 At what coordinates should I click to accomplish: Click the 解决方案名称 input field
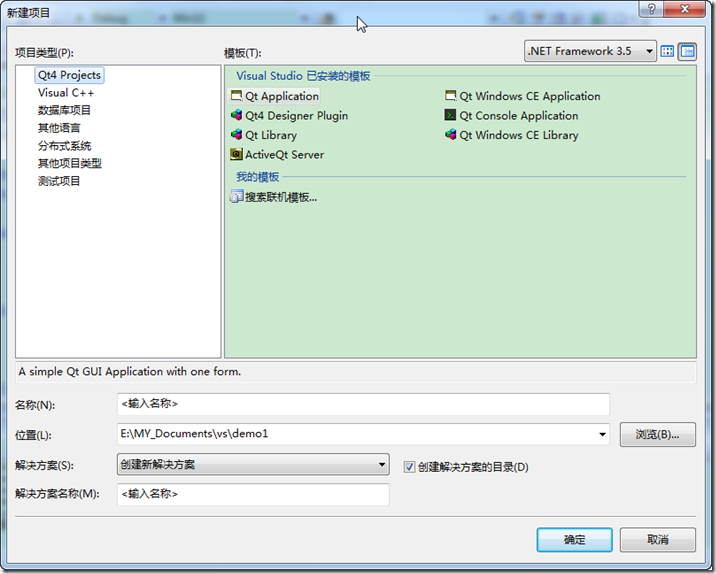tap(253, 494)
